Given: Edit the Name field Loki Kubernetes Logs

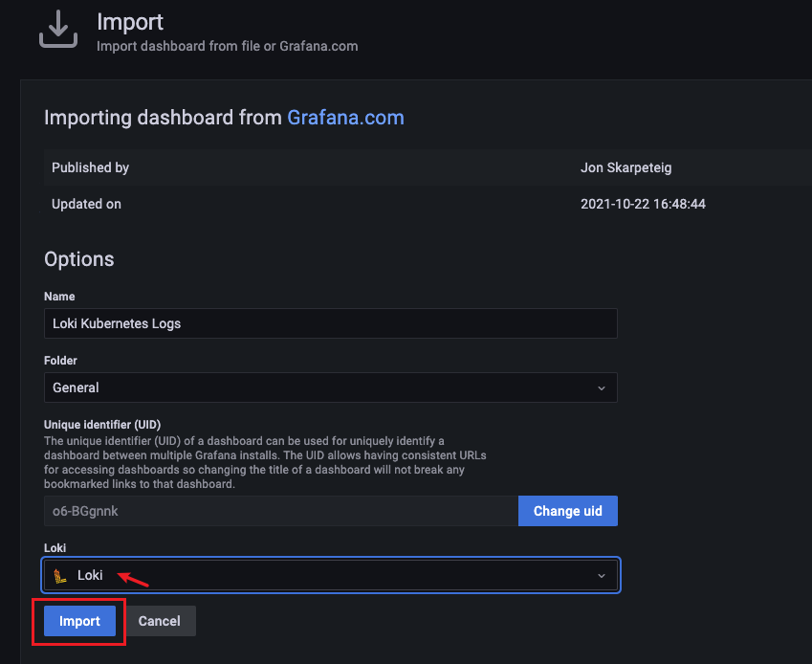Looking at the screenshot, I should click(x=330, y=323).
